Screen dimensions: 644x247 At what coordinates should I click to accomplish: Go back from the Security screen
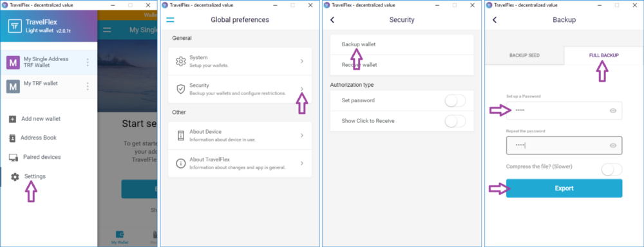[x=332, y=20]
